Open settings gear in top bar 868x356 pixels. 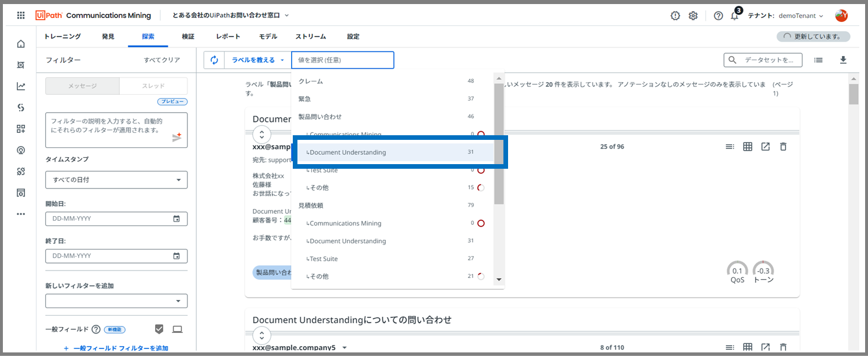[x=693, y=16]
